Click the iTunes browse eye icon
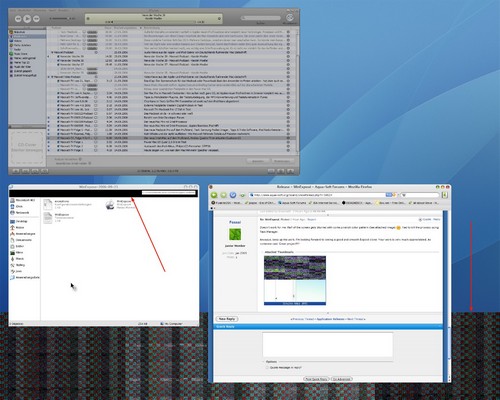Viewport: 500px width, 400px height. [x=290, y=18]
